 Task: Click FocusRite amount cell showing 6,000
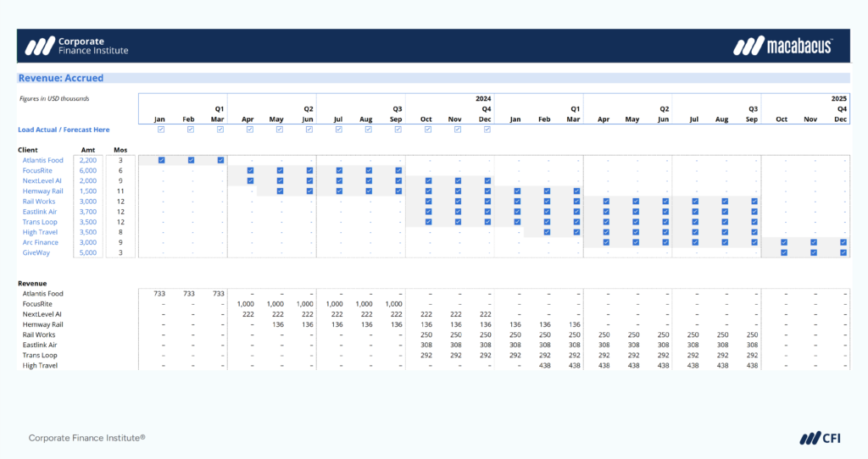click(x=88, y=170)
